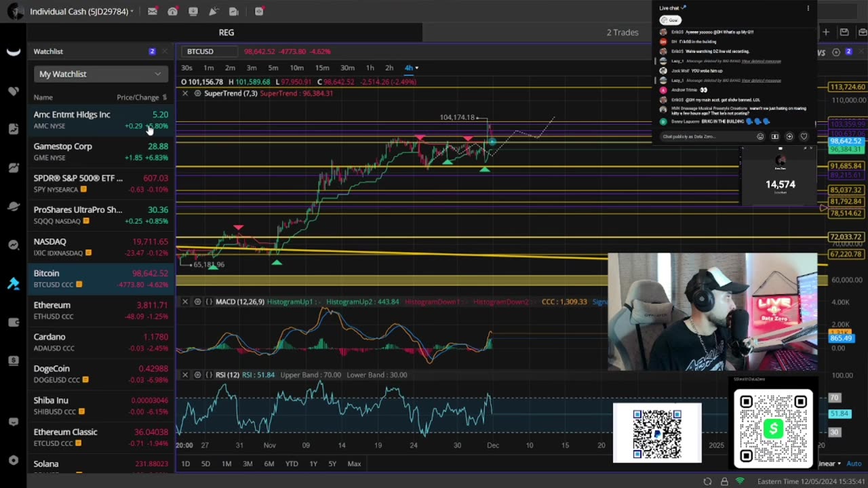
Task: Open emoji picker in live chat
Action: [x=760, y=136]
